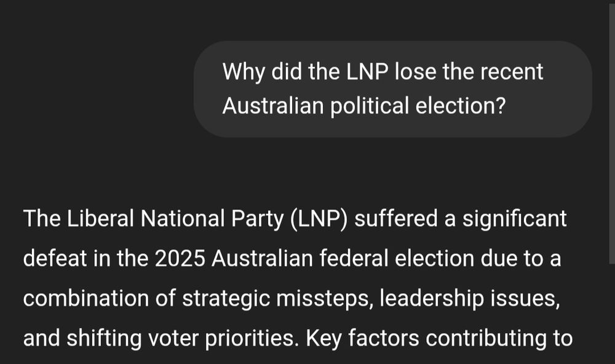
Task: Click the word "significant" in the response
Action: 514,219
